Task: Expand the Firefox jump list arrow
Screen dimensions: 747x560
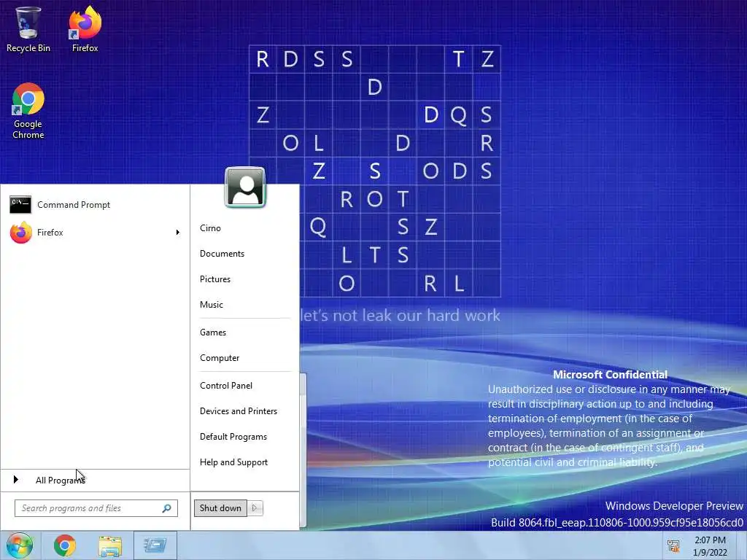Action: [x=178, y=233]
